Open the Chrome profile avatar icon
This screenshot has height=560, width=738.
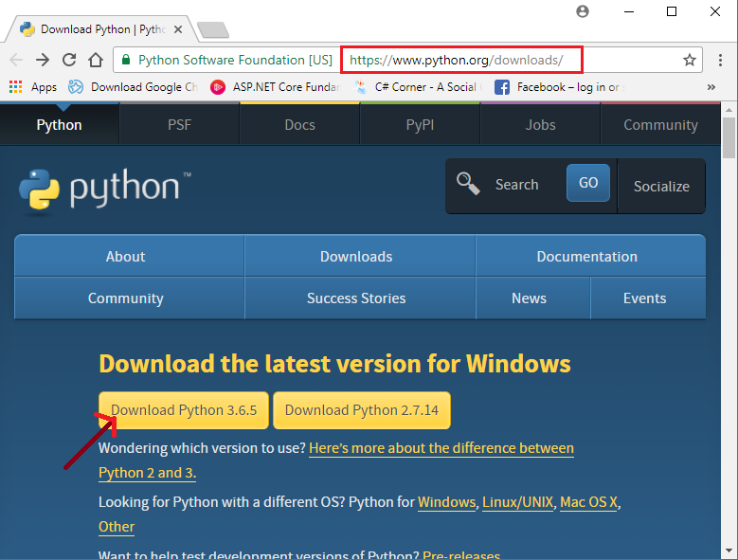click(x=583, y=11)
